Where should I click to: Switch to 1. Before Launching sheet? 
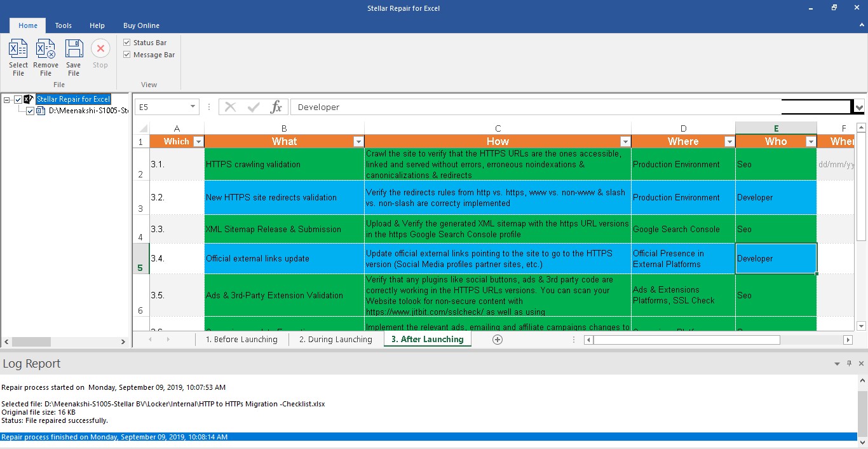pyautogui.click(x=241, y=340)
